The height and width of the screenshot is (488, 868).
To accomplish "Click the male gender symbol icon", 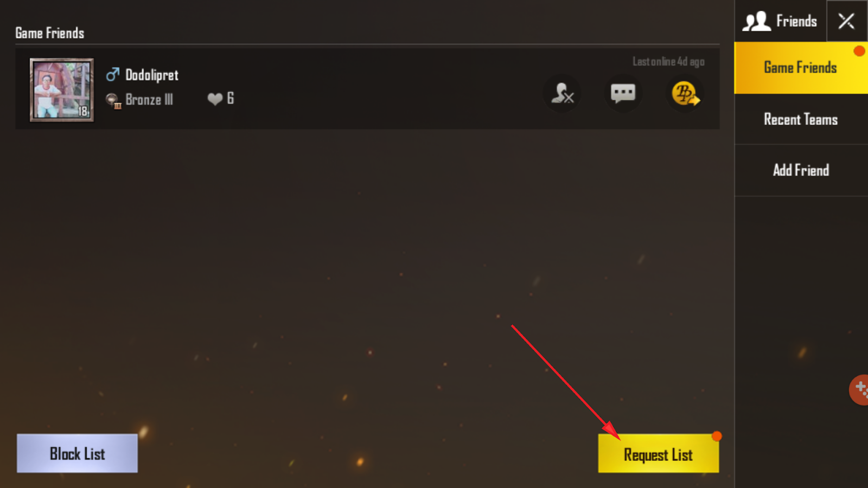I will pos(112,74).
